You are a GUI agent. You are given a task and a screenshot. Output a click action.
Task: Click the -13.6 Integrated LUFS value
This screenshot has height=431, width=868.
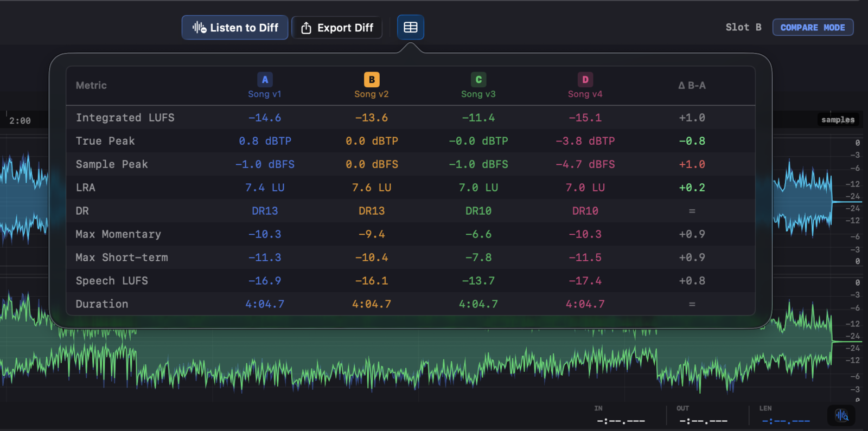pyautogui.click(x=372, y=118)
